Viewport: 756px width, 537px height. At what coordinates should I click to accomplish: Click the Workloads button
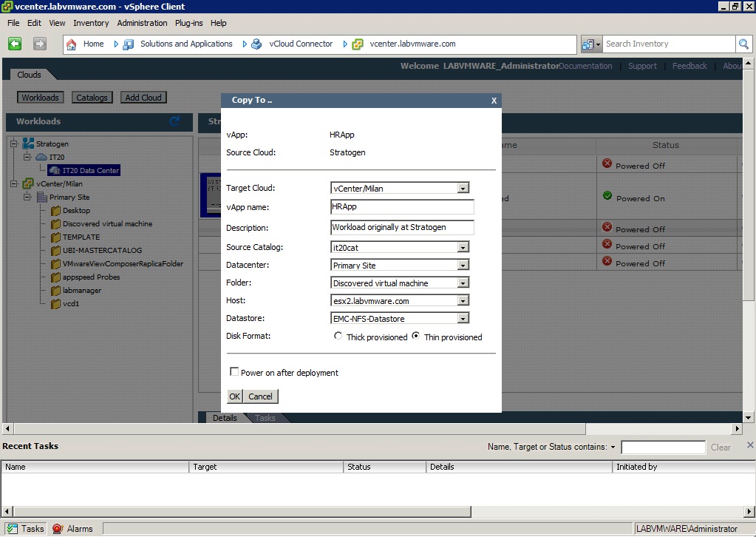(x=41, y=98)
